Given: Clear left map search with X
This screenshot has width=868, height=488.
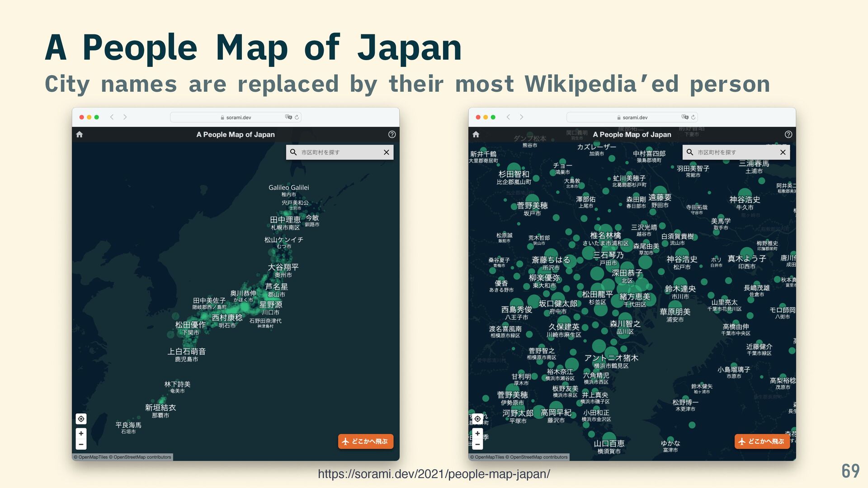Looking at the screenshot, I should [x=386, y=152].
